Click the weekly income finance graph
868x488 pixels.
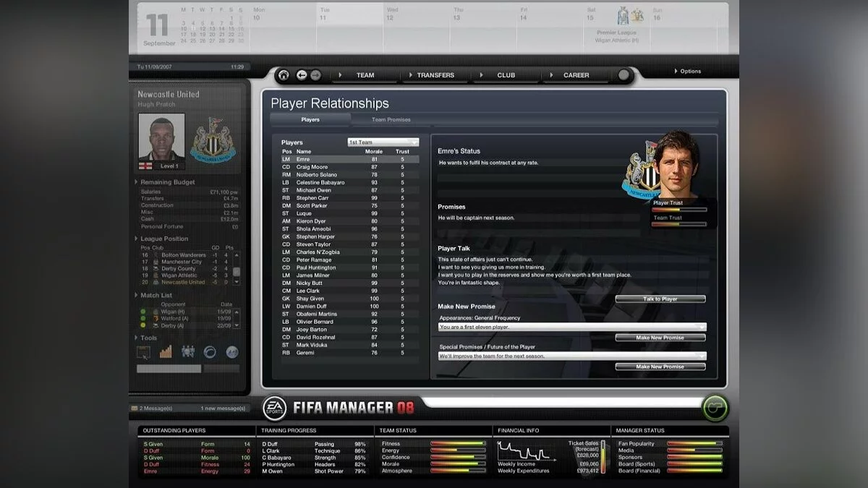tap(525, 450)
